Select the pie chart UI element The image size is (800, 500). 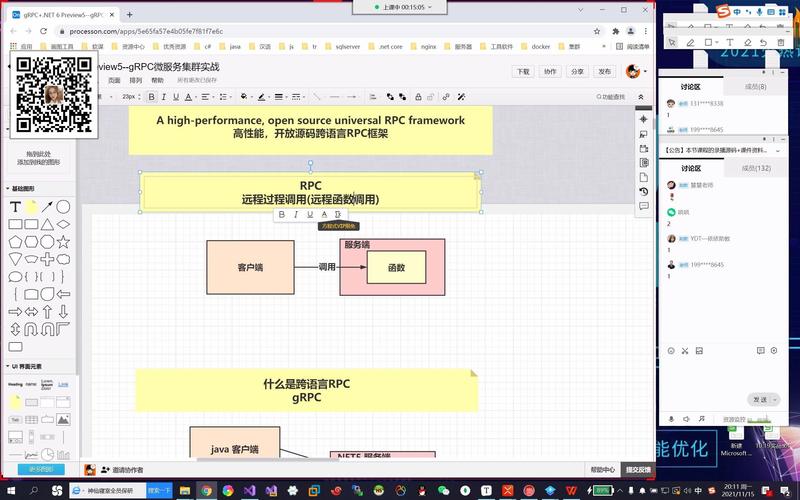(x=47, y=454)
